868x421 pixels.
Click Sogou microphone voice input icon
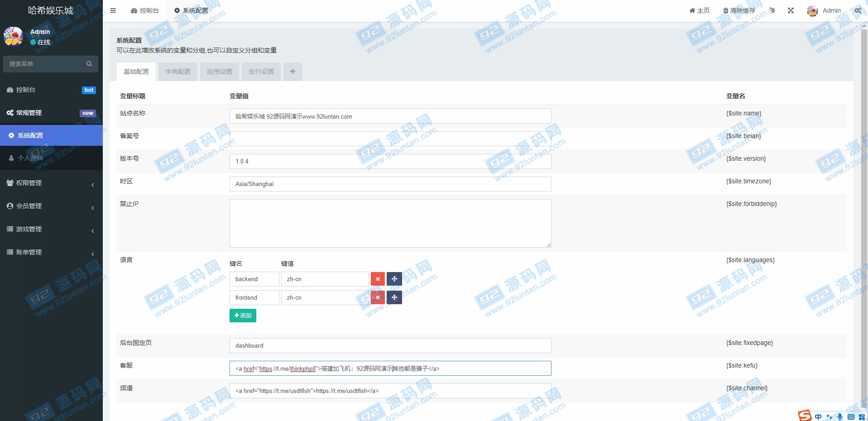click(840, 417)
